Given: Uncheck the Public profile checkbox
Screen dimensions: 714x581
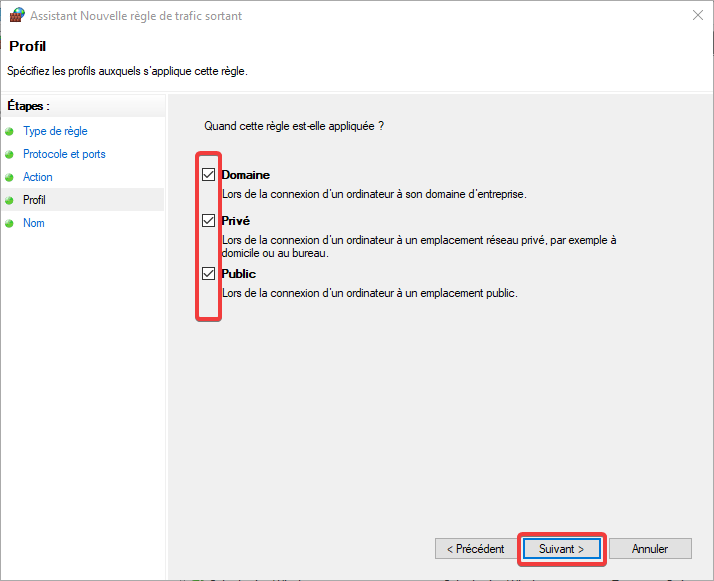Looking at the screenshot, I should [209, 273].
